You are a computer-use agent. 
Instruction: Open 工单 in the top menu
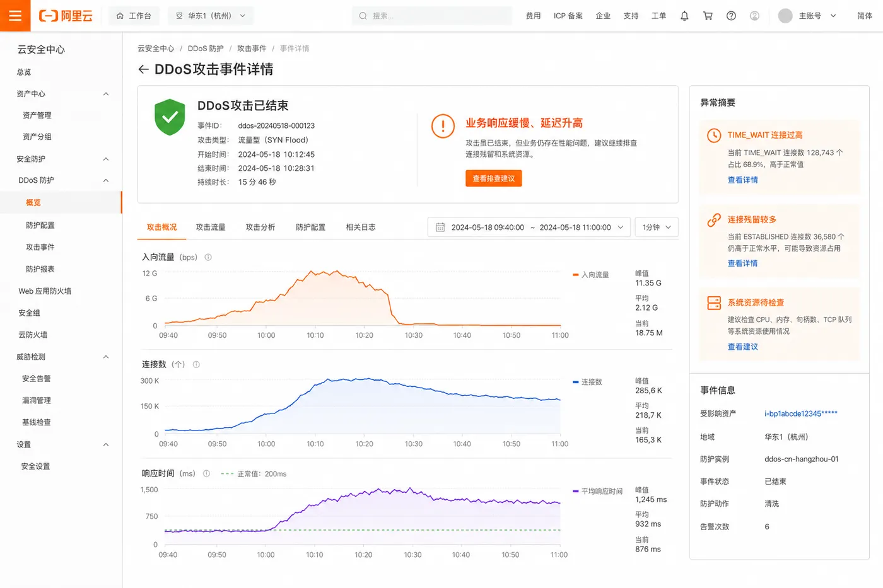(x=658, y=16)
